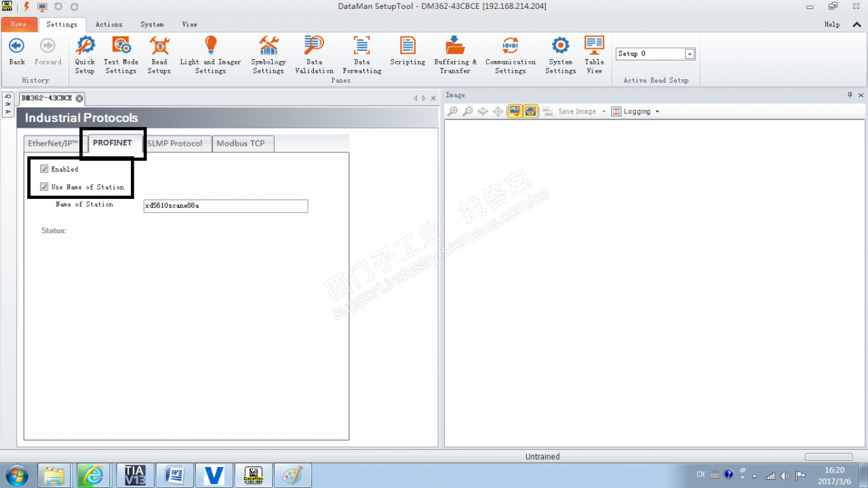Screen dimensions: 868x488
Task: Open Symbology Settings pane
Action: pos(269,55)
